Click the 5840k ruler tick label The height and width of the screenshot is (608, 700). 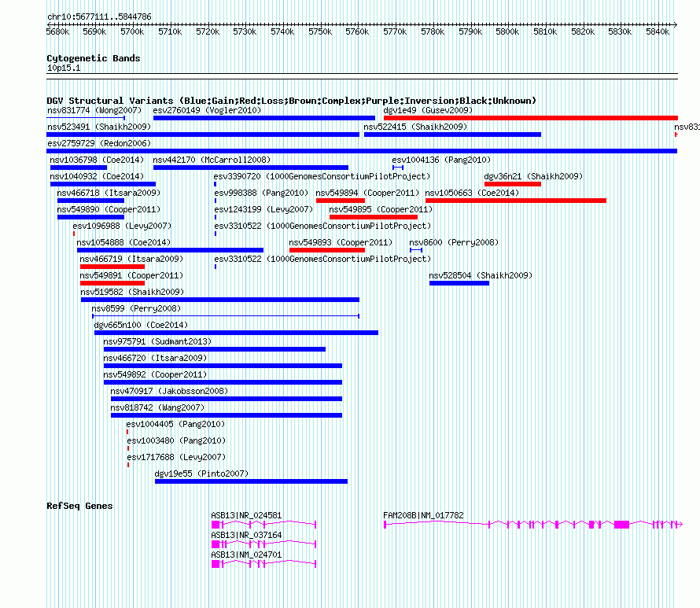coord(658,31)
